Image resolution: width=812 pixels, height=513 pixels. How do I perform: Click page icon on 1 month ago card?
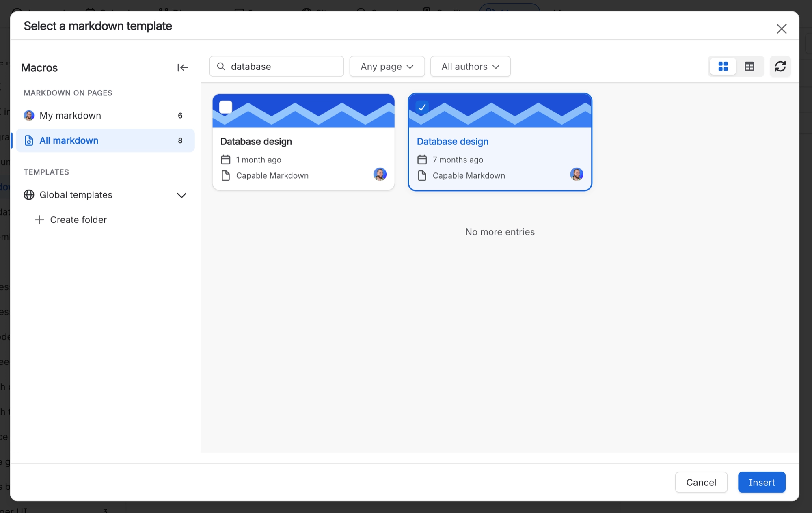(226, 175)
